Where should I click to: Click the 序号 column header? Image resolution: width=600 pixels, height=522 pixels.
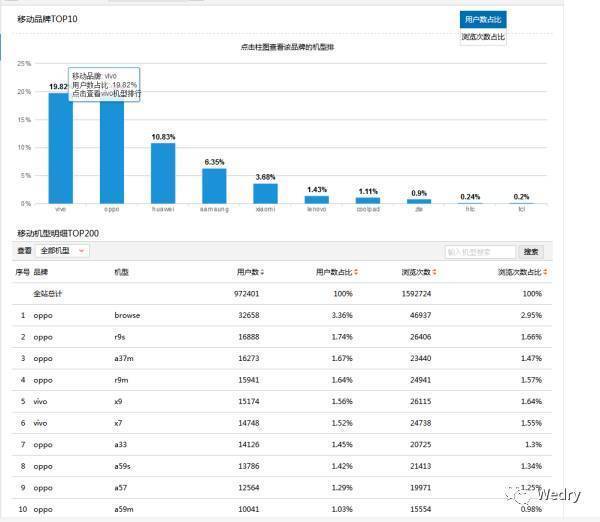22,272
